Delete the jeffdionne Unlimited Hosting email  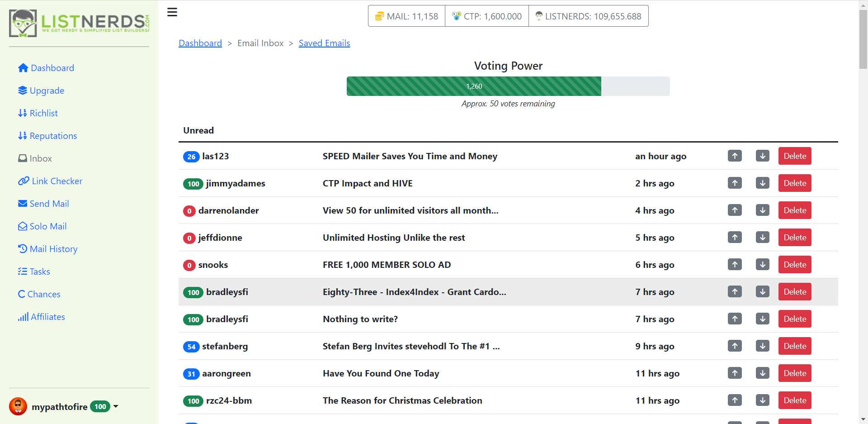[794, 237]
